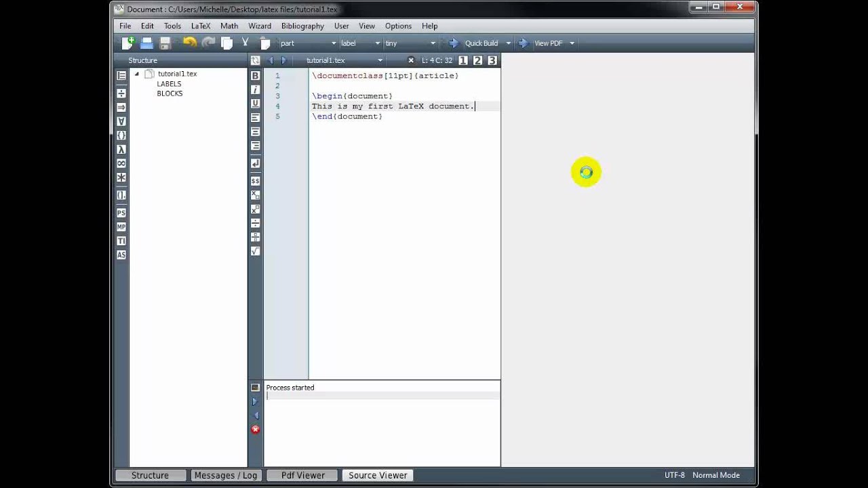
Task: Create a new document with the New icon
Action: click(128, 43)
